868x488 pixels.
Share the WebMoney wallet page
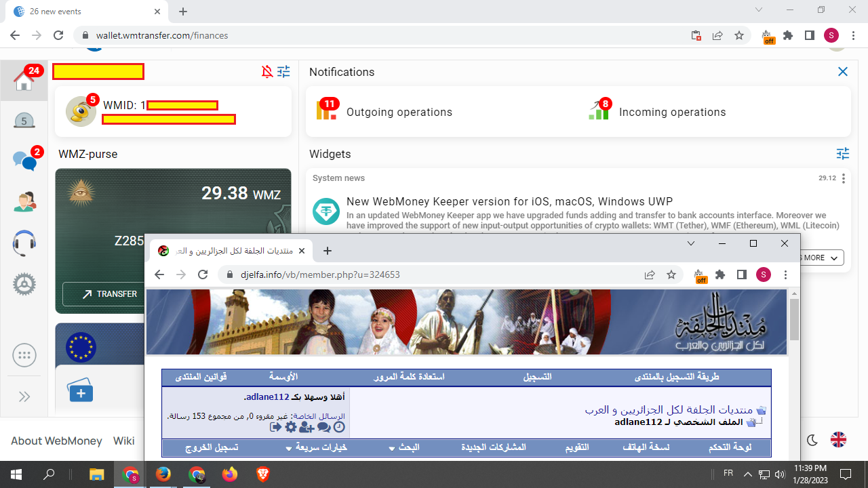point(717,35)
